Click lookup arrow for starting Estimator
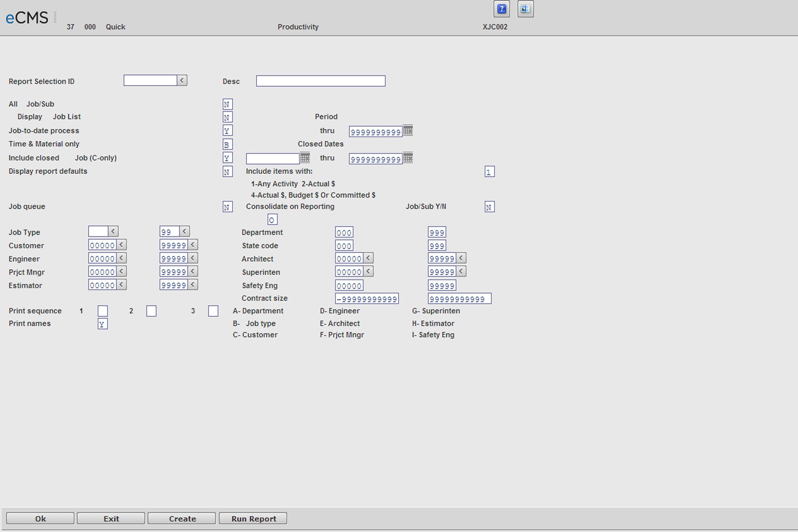This screenshot has height=532, width=798. pyautogui.click(x=121, y=285)
